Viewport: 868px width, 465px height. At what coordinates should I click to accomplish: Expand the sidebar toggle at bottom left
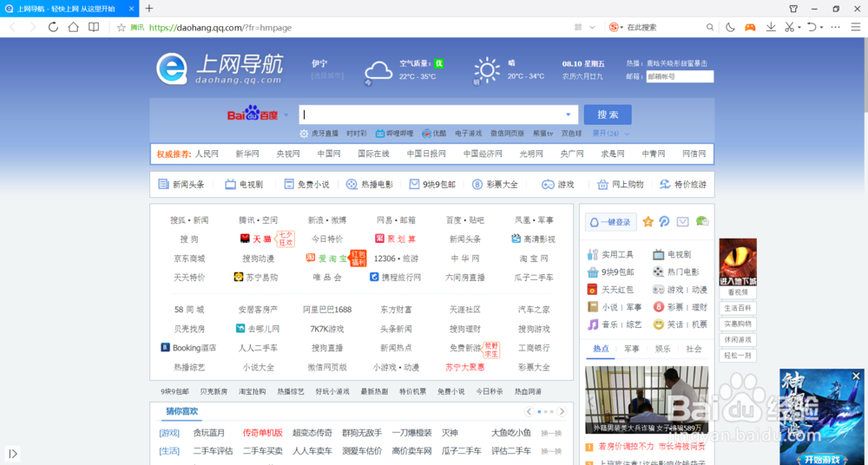click(x=13, y=454)
